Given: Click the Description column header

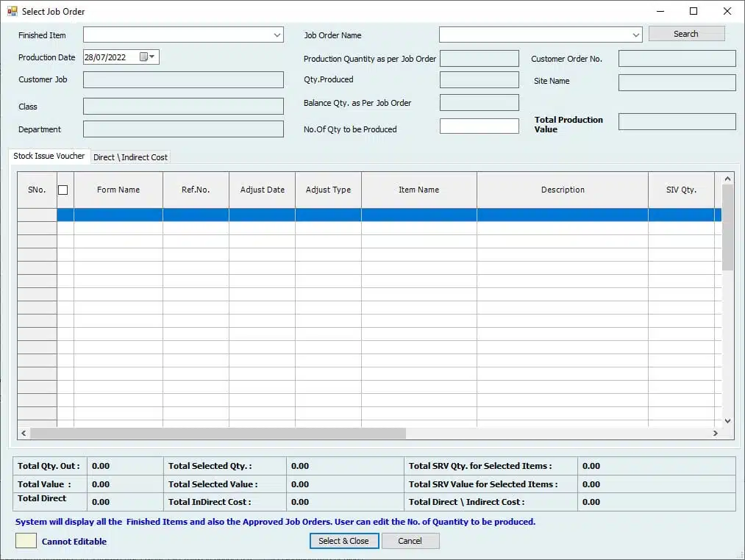Looking at the screenshot, I should [563, 190].
